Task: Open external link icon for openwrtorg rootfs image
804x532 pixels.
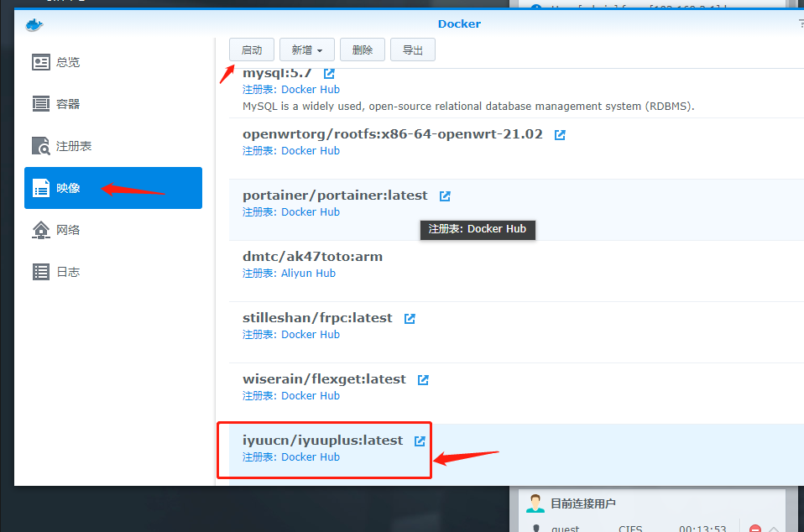Action: point(560,135)
